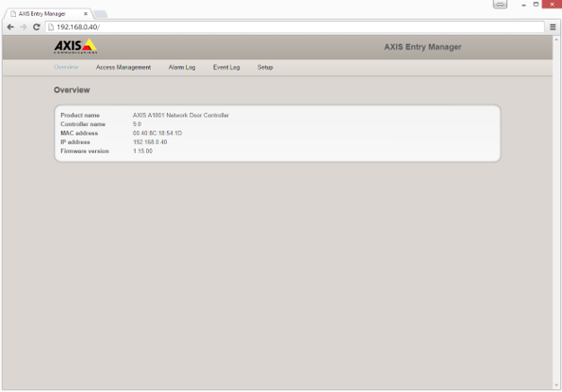
Task: Maximize the browser window
Action: point(535,5)
